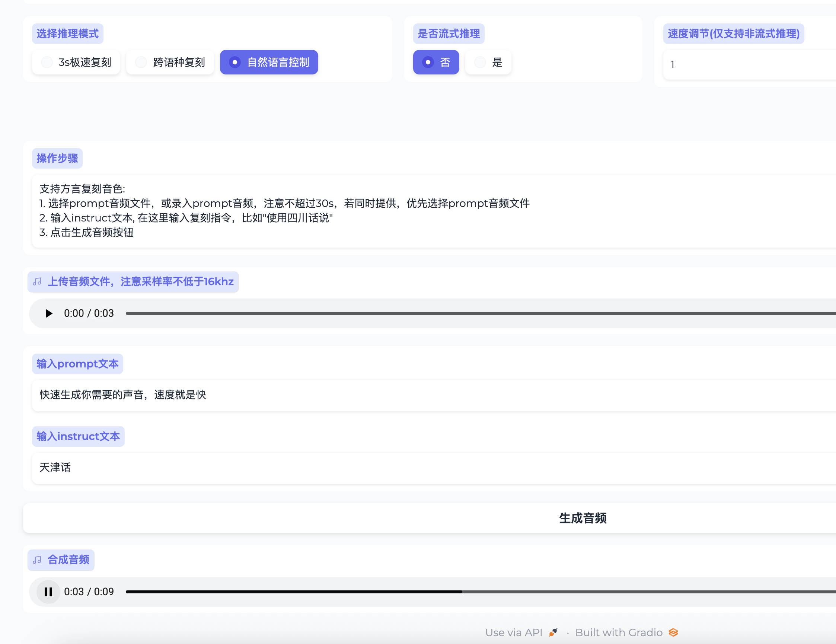Pause the synthesized audio playback

[x=48, y=592]
